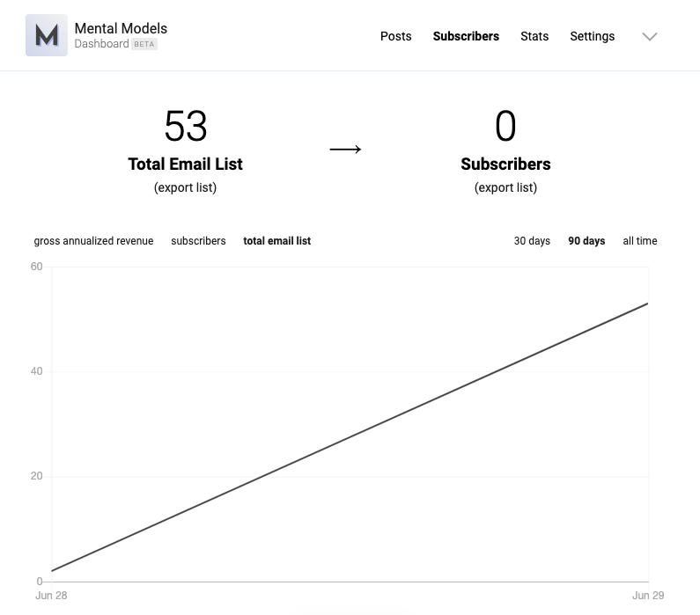700x615 pixels.
Task: Click the arrow between list and subscribers
Action: click(x=345, y=150)
